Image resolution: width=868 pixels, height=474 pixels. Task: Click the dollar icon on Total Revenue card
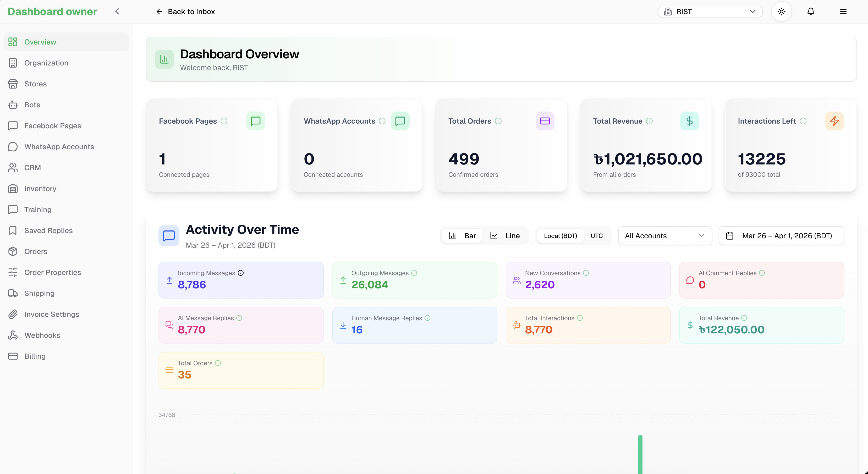click(x=689, y=121)
